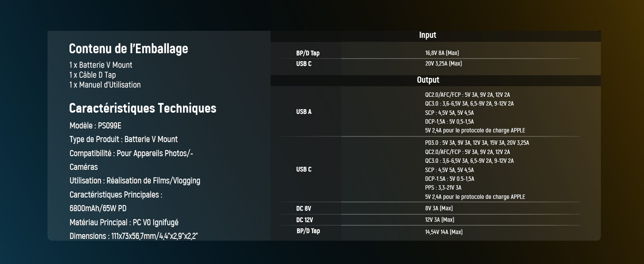644x264 pixels.
Task: Click the 20V 3,25A (Max) value
Action: pos(443,64)
